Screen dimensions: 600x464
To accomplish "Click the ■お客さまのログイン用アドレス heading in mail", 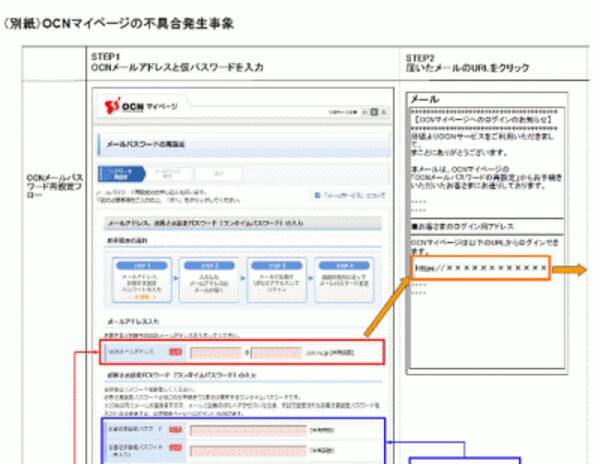I will point(462,226).
